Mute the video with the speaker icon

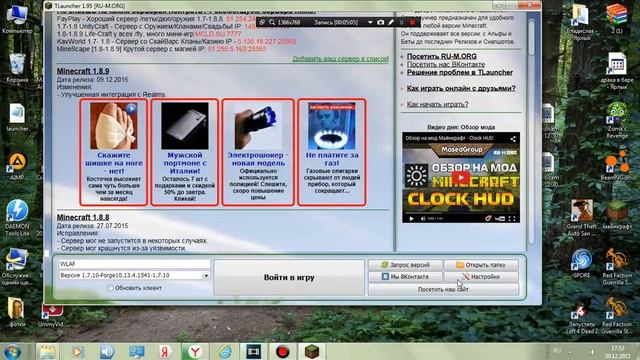coord(422,219)
